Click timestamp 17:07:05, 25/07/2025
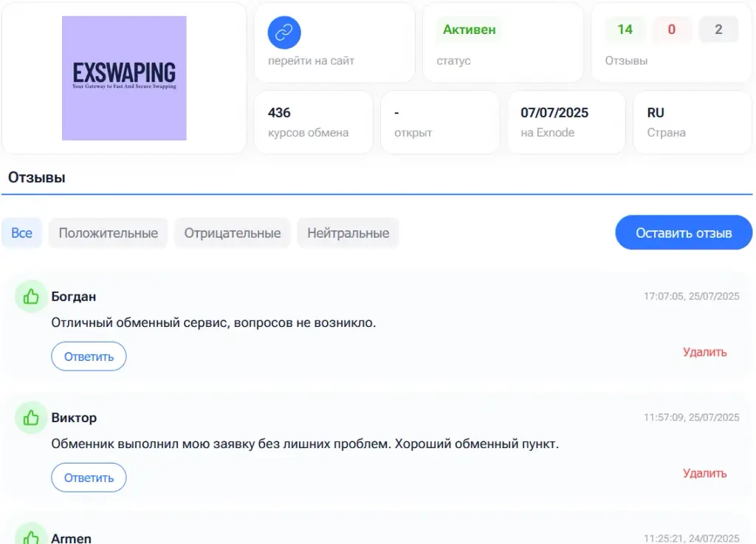Screen dimensions: 756x544 pyautogui.click(x=691, y=296)
